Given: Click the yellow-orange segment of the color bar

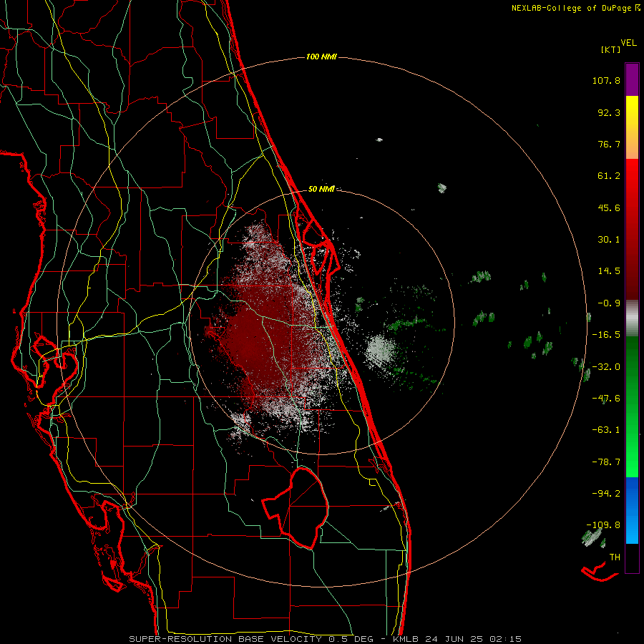Looking at the screenshot, I should point(632,127).
